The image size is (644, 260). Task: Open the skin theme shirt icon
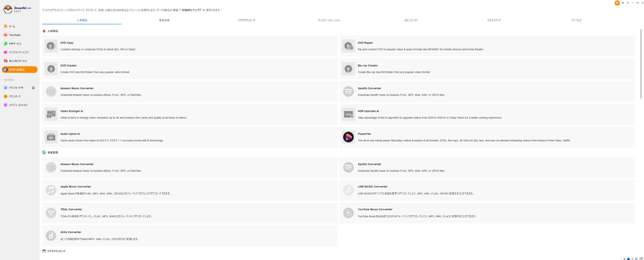(623, 3)
